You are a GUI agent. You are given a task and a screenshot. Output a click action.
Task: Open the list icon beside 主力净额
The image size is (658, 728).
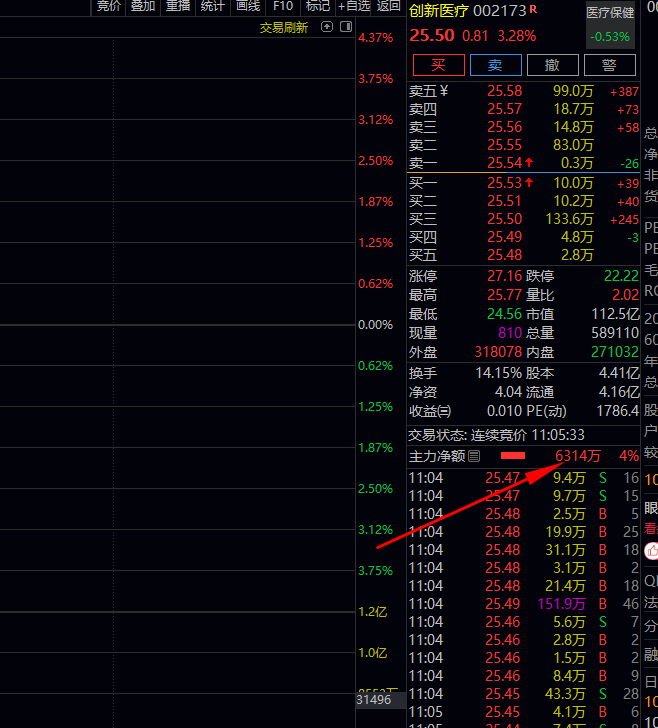[474, 456]
